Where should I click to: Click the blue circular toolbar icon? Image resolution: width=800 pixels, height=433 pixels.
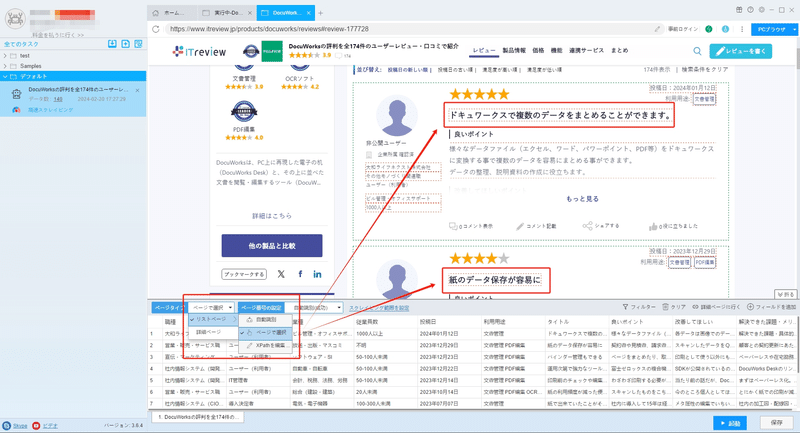(726, 29)
